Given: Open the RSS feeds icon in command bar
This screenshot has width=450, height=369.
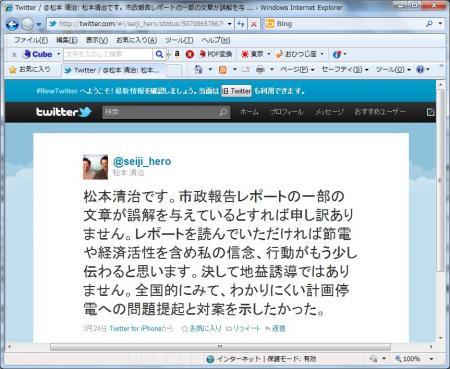Looking at the screenshot, I should (x=222, y=70).
